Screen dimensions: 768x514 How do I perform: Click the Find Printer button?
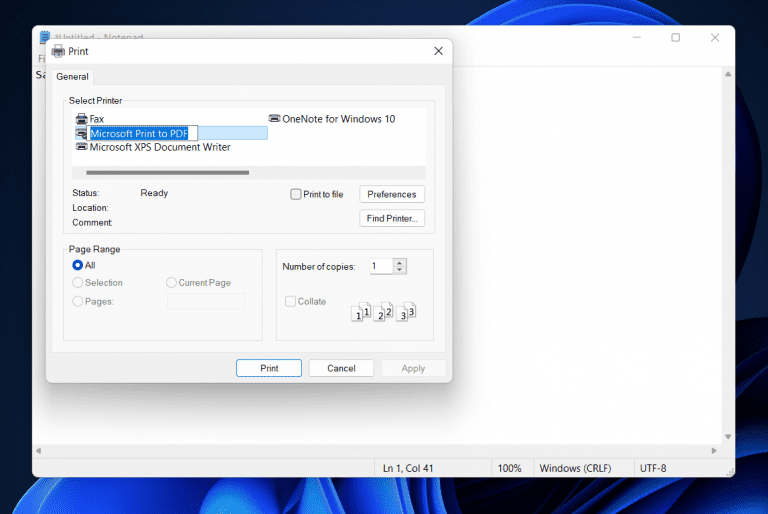tap(391, 218)
